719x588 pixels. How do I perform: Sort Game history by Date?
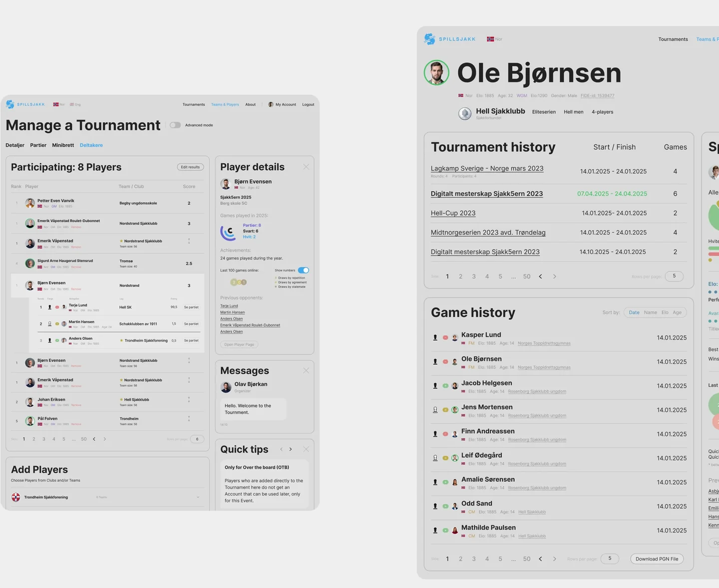tap(634, 312)
